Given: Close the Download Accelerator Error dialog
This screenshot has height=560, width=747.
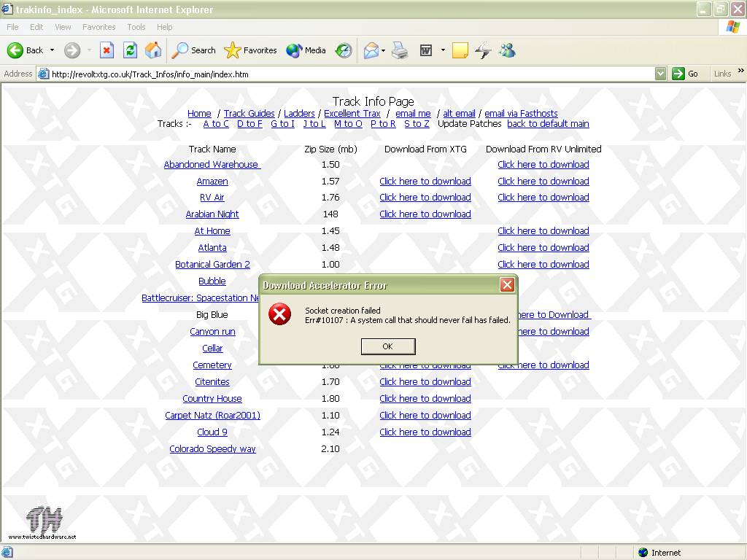Looking at the screenshot, I should pos(507,285).
